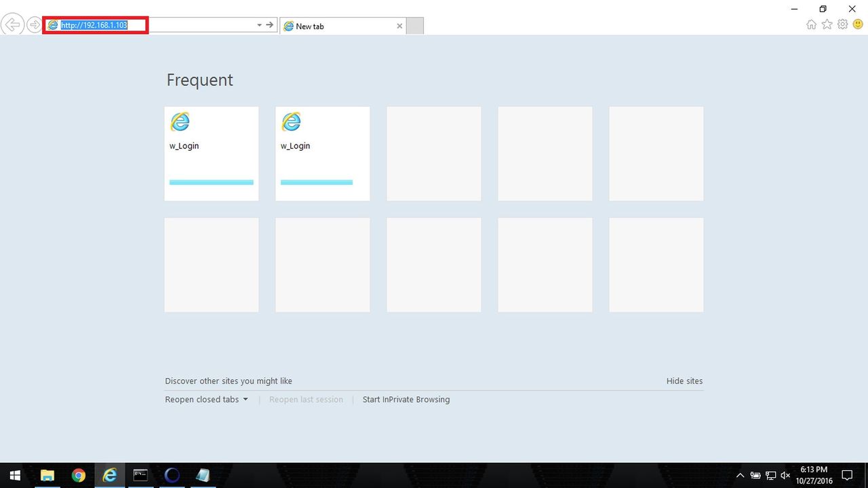Click the smiley feedback icon
This screenshot has height=488, width=868.
(x=858, y=24)
